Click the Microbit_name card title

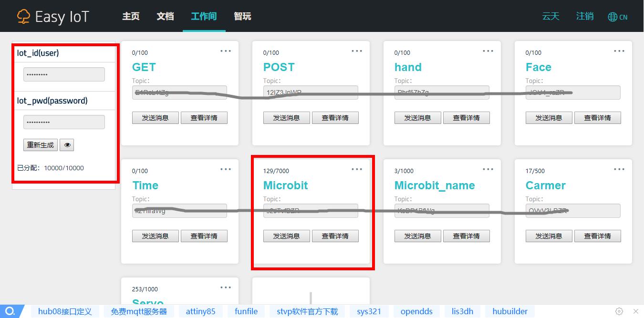(435, 185)
